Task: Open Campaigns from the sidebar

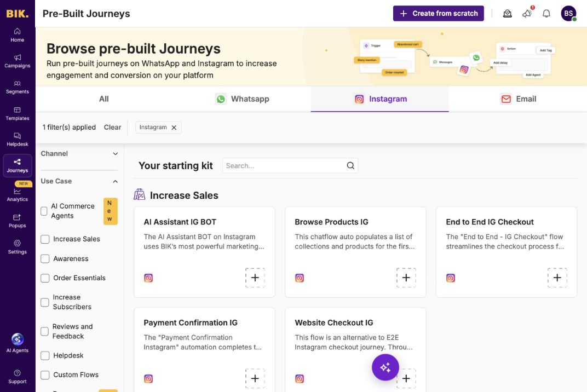Action: click(x=17, y=61)
